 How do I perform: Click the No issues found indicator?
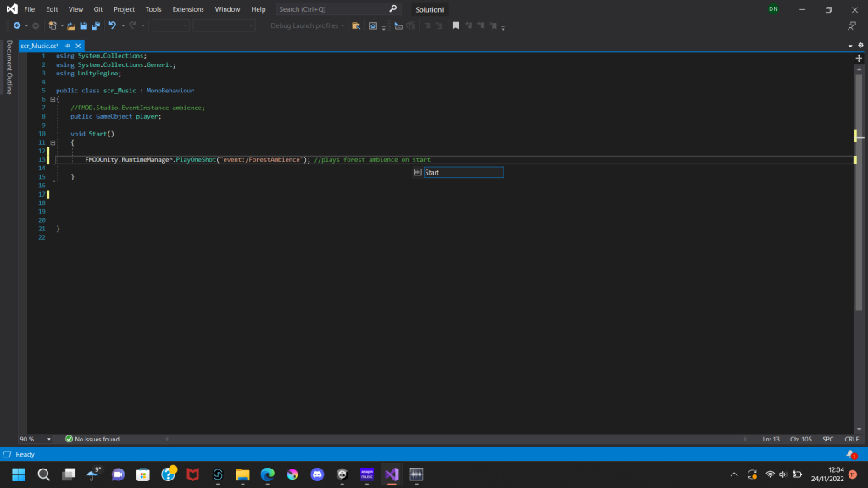point(92,440)
